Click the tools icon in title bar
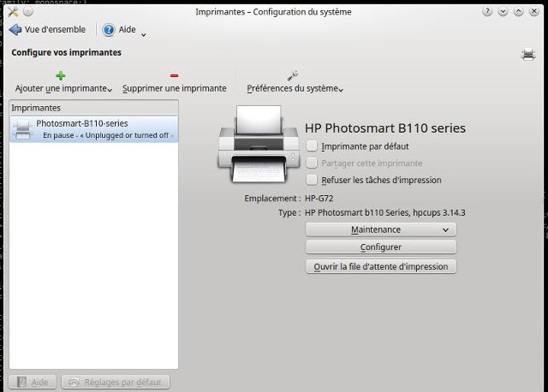This screenshot has width=548, height=392. (x=13, y=11)
